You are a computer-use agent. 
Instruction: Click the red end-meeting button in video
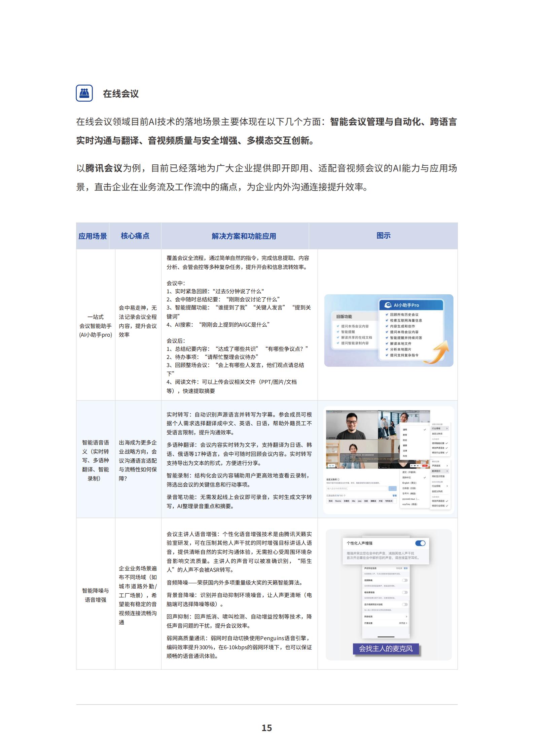pyautogui.click(x=425, y=465)
